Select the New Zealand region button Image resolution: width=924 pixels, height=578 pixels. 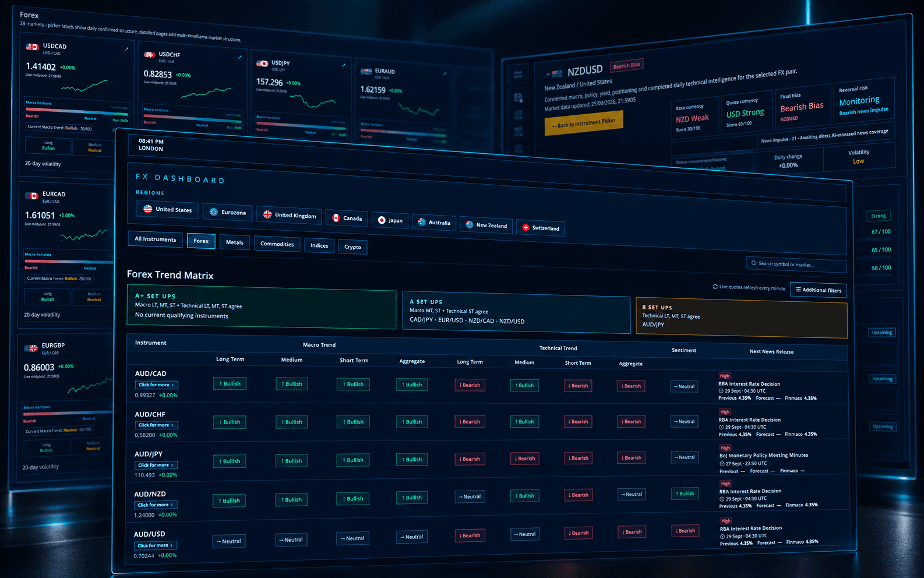coord(486,225)
